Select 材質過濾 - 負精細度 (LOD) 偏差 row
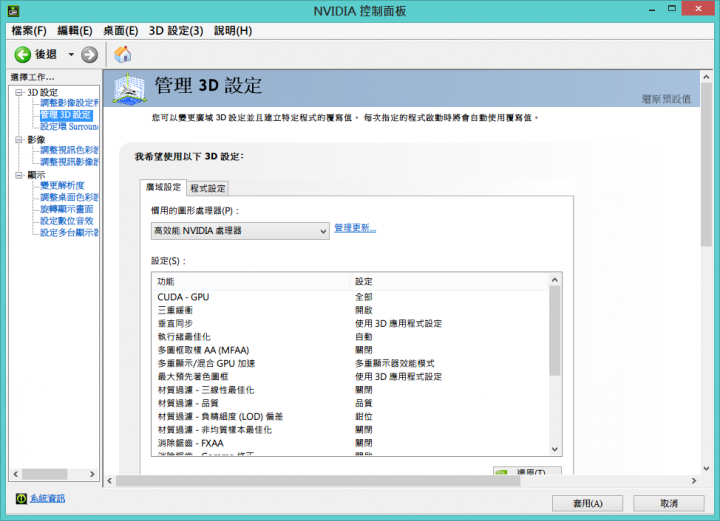Viewport: 720px width, 521px height. (x=350, y=417)
